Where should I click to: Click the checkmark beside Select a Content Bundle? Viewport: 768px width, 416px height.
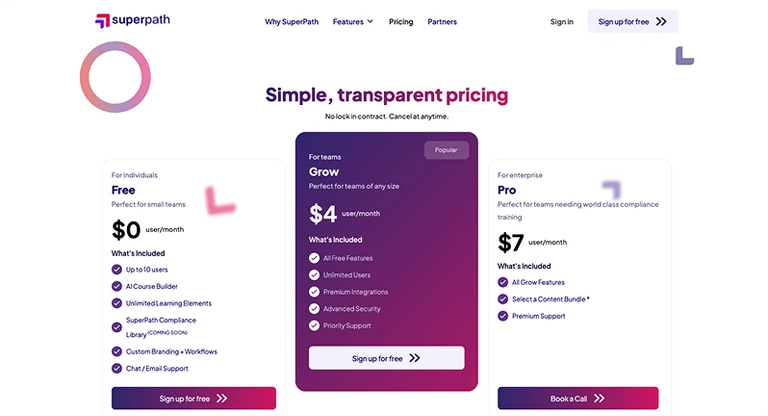pos(503,299)
